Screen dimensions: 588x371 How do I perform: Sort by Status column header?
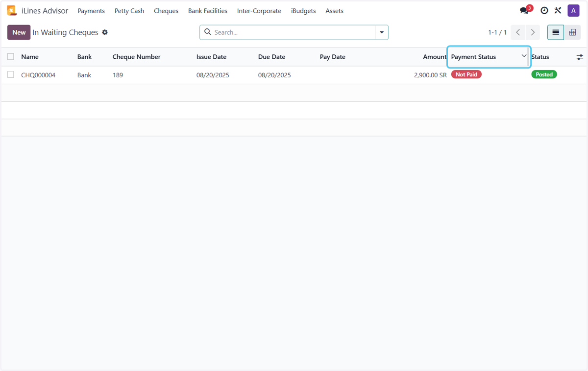coord(540,57)
